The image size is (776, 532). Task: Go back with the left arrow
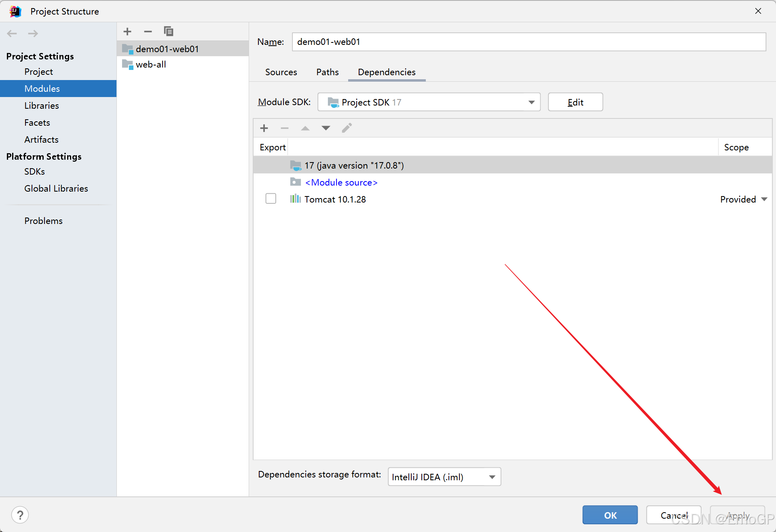(x=12, y=34)
